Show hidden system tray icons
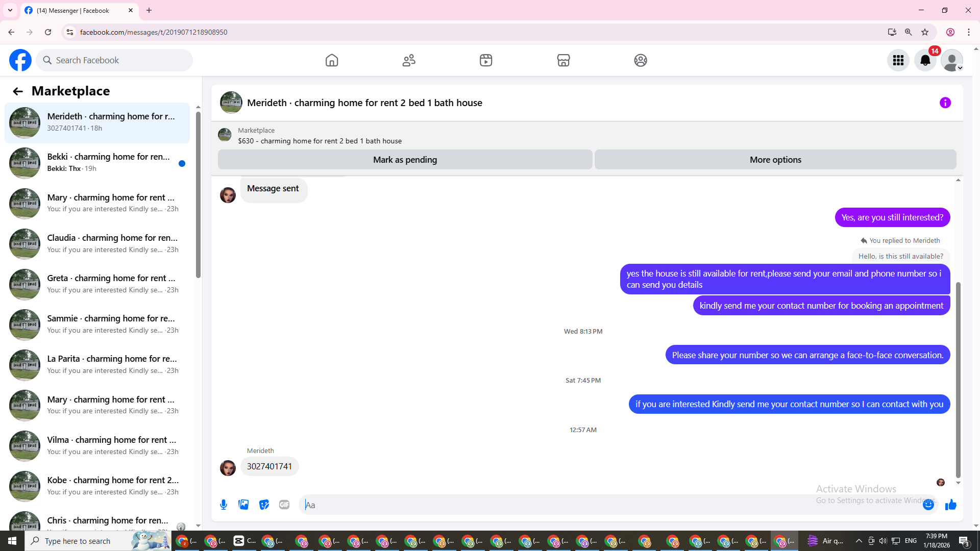The image size is (980, 551). point(859,541)
